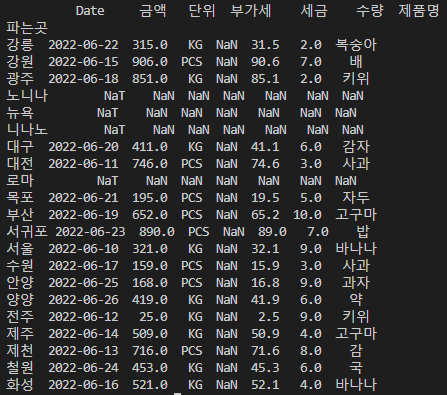Click the product name 밥
447x395 pixels.
pyautogui.click(x=363, y=232)
